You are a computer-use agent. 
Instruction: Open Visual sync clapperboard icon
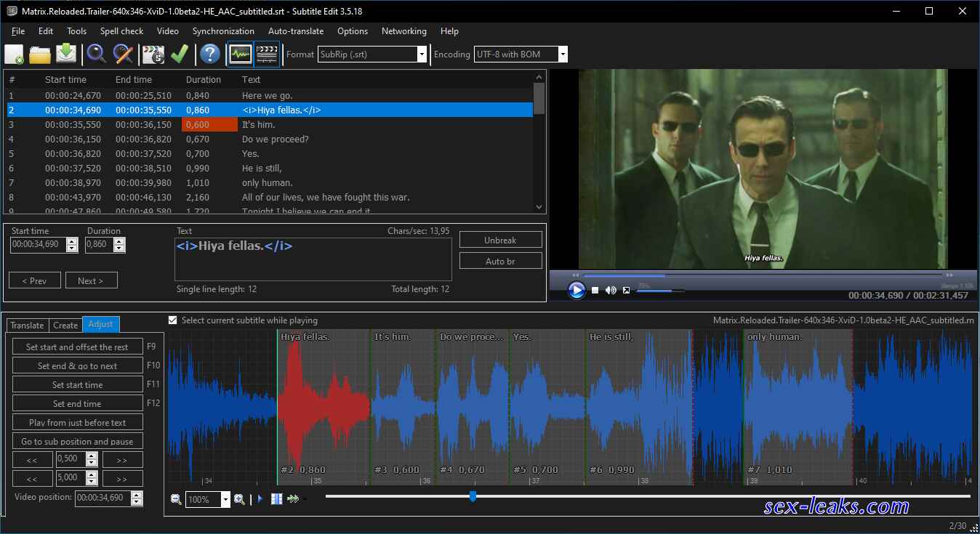tap(153, 54)
